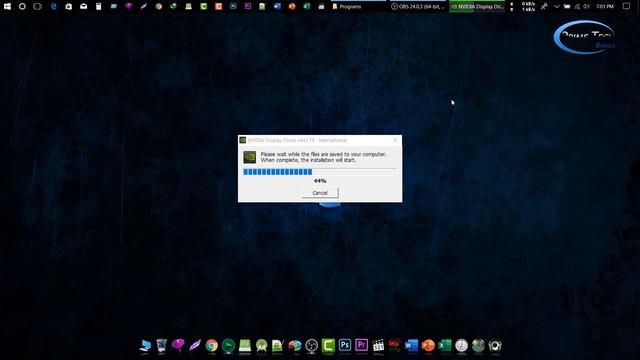Open the purple gem icon in dock
Image resolution: width=640 pixels, height=360 pixels.
[x=178, y=345]
